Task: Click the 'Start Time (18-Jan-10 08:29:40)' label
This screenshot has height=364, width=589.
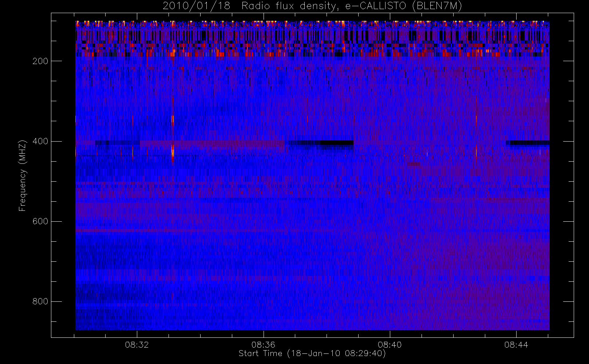Action: 312,353
